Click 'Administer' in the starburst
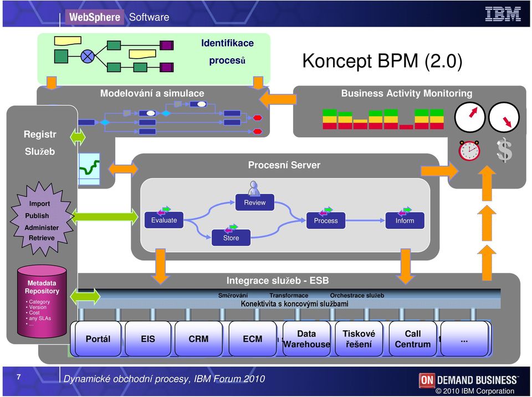This screenshot has height=397, width=532. [x=42, y=227]
